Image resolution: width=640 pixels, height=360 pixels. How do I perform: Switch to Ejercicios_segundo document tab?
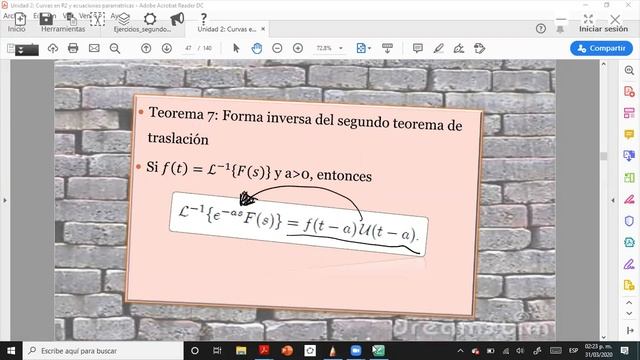[x=142, y=29]
